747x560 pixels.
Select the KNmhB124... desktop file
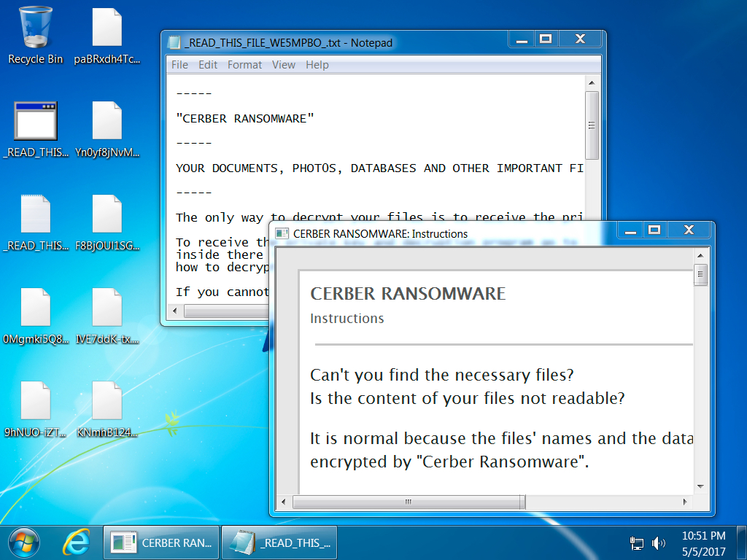coord(107,410)
